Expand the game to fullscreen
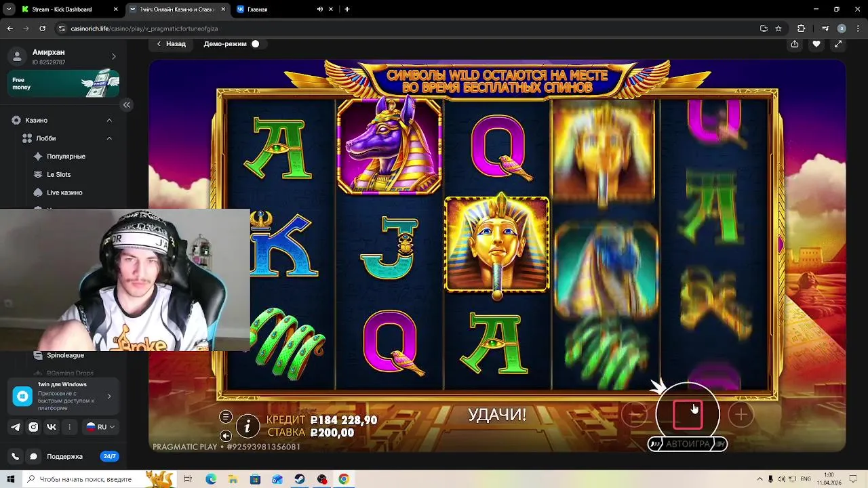The image size is (868, 488). 838,44
